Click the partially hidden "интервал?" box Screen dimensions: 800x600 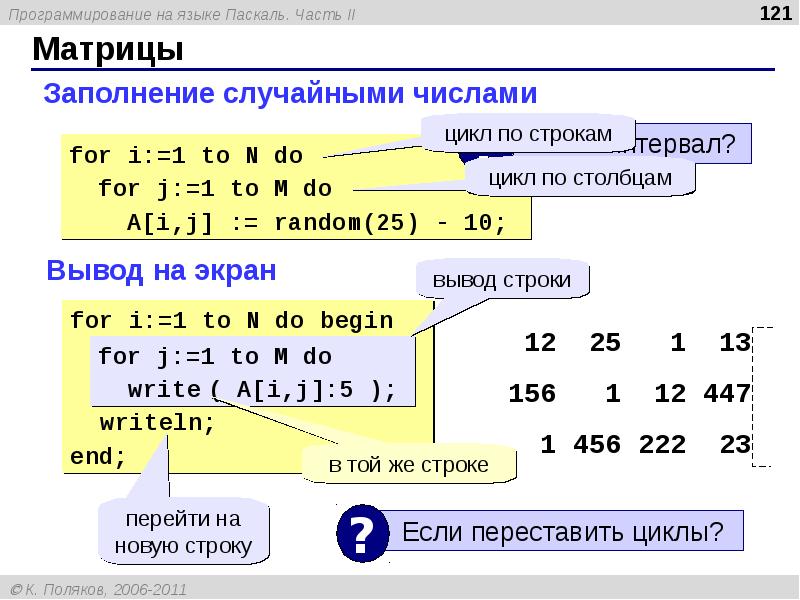[700, 146]
